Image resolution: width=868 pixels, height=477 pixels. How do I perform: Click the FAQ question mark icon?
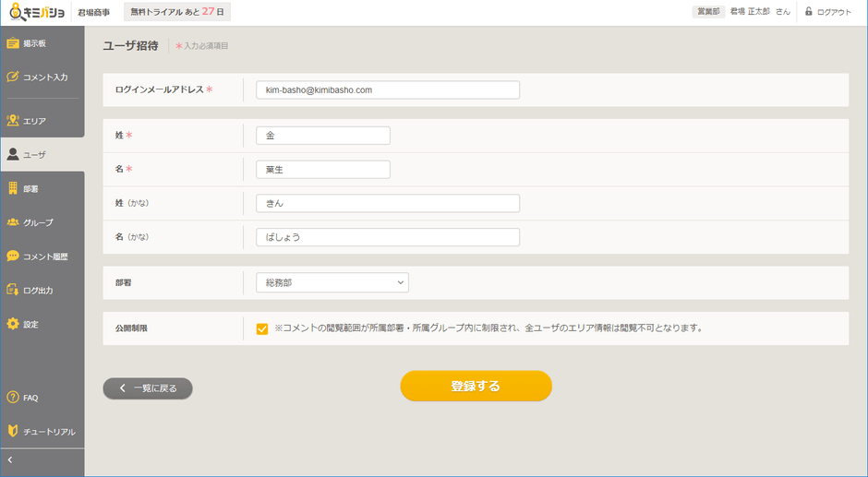point(13,398)
